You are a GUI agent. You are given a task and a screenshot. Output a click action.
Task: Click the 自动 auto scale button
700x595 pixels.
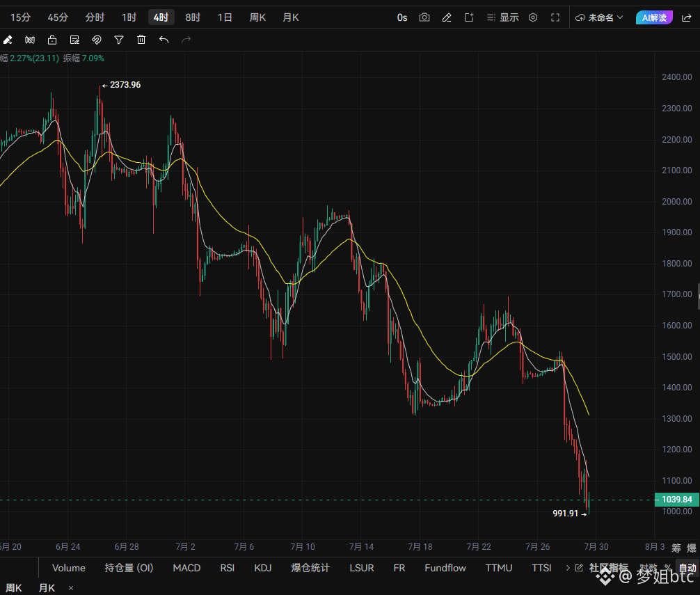coord(687,568)
